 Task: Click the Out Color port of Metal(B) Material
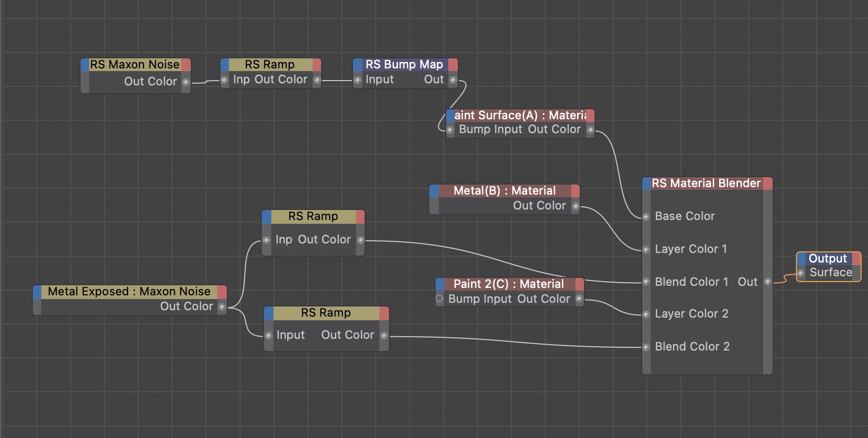[x=575, y=206]
